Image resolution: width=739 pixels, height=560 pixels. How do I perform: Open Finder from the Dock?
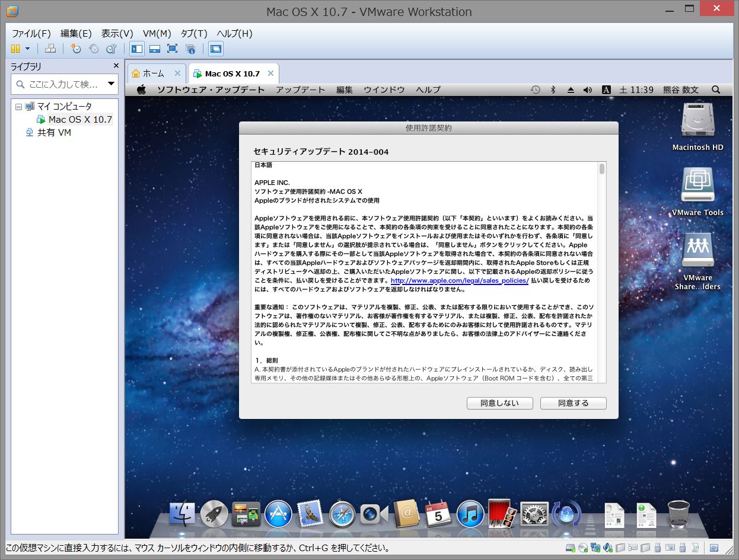tap(182, 514)
